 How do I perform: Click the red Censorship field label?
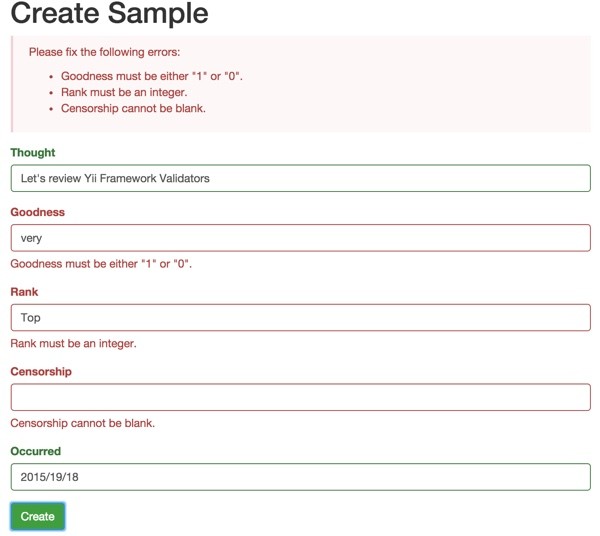41,371
